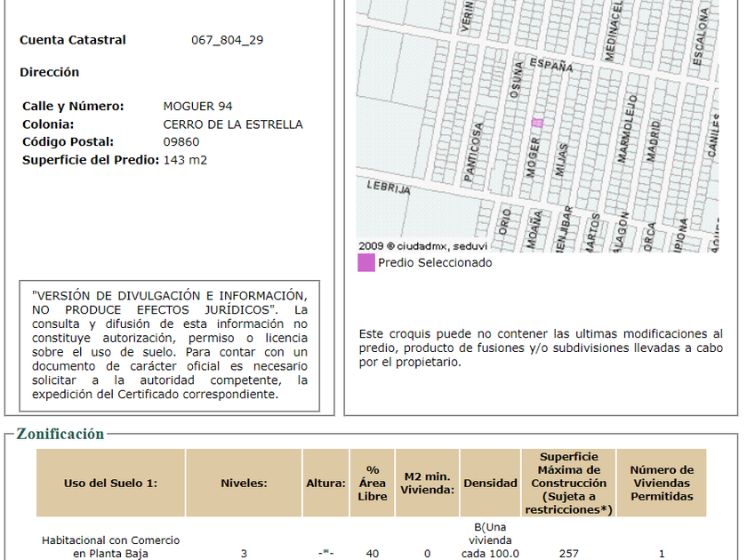
Task: Click the Cuenta Catastral number 067_804_29
Action: pyautogui.click(x=227, y=40)
